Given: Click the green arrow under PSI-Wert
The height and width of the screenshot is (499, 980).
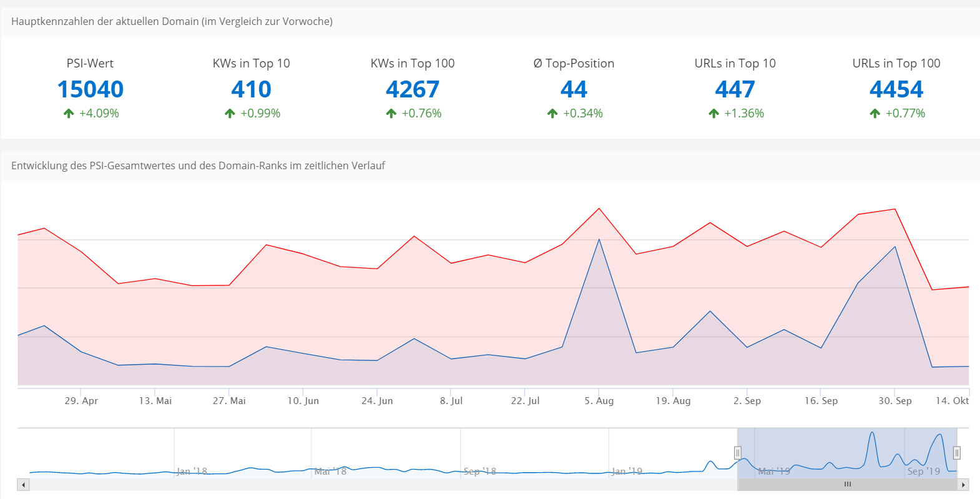Looking at the screenshot, I should [69, 114].
